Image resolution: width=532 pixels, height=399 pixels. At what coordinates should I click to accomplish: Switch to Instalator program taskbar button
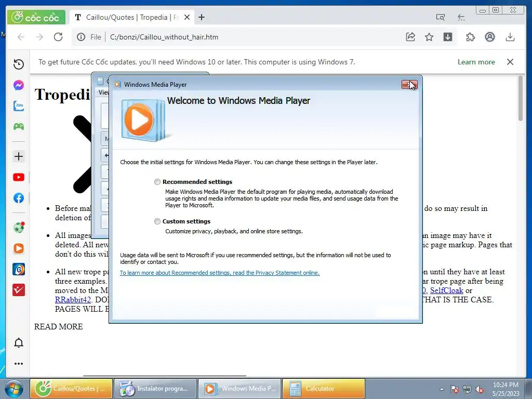[155, 389]
